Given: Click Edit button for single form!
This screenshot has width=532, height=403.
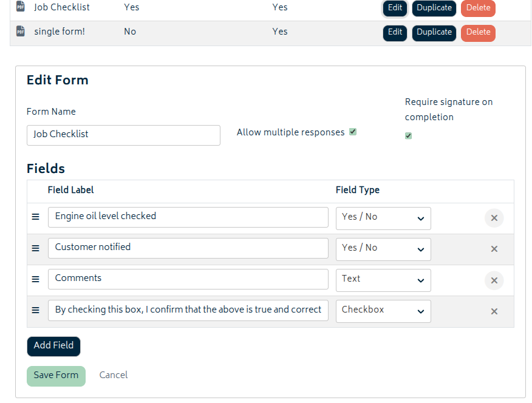Looking at the screenshot, I should (x=395, y=33).
